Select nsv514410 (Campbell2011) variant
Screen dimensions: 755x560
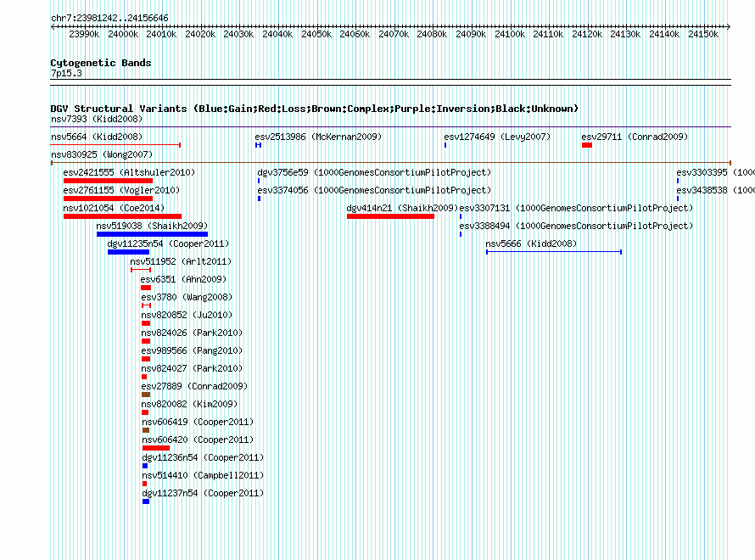point(203,475)
